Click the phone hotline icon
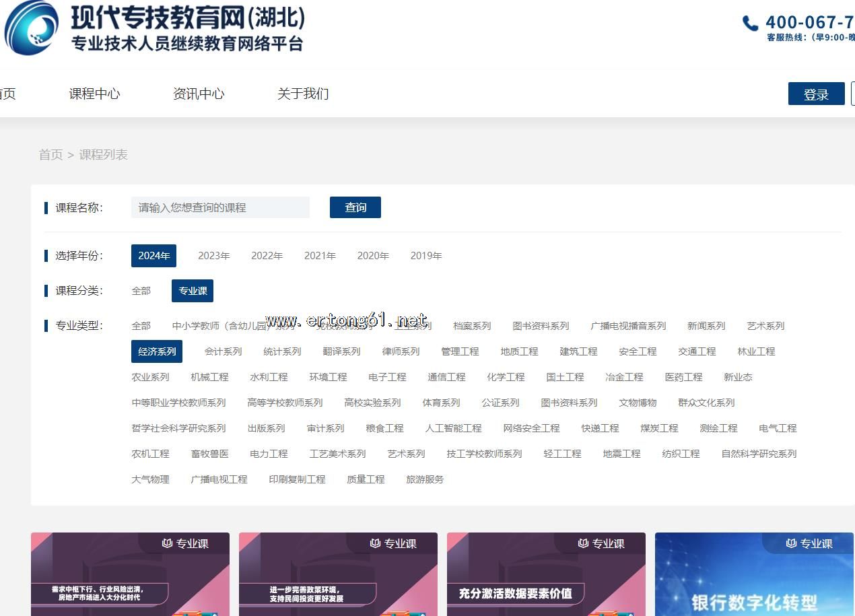 coord(750,24)
